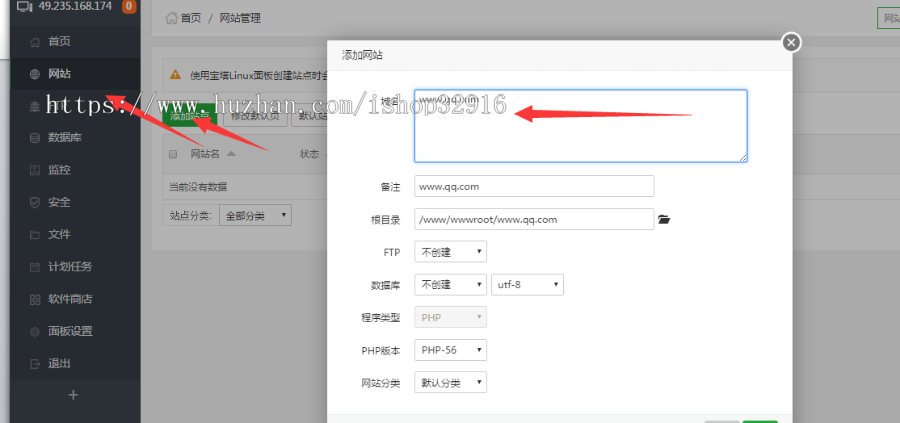Click the green 添加站点 button
The height and width of the screenshot is (423, 900).
point(191,115)
